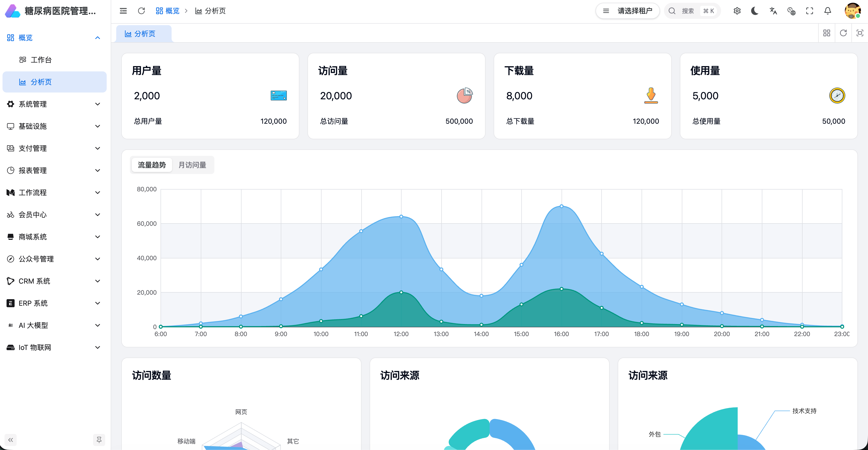Toggle dark mode with the moon icon
Viewport: 868px width, 450px height.
pyautogui.click(x=755, y=11)
